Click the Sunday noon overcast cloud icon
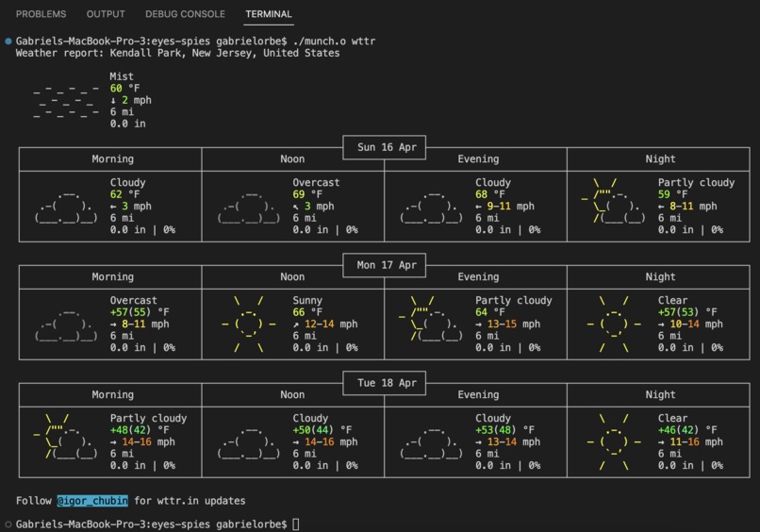This screenshot has height=532, width=760. click(249, 207)
